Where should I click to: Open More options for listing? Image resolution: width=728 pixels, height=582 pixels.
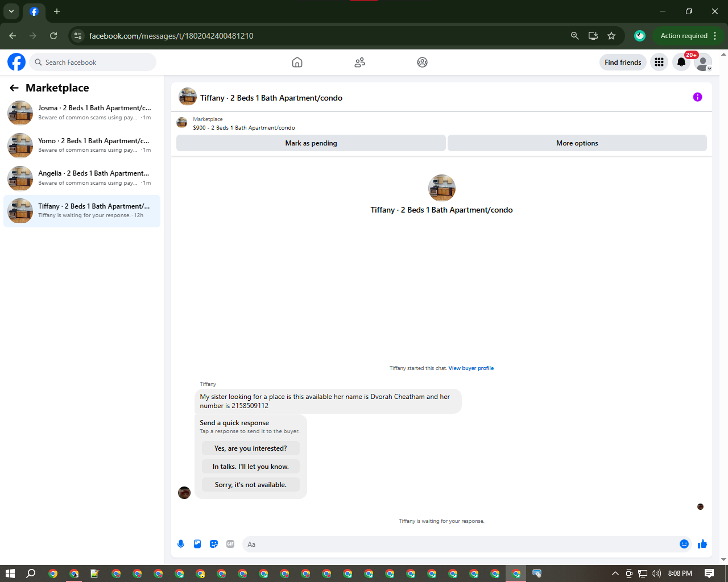[x=577, y=143]
